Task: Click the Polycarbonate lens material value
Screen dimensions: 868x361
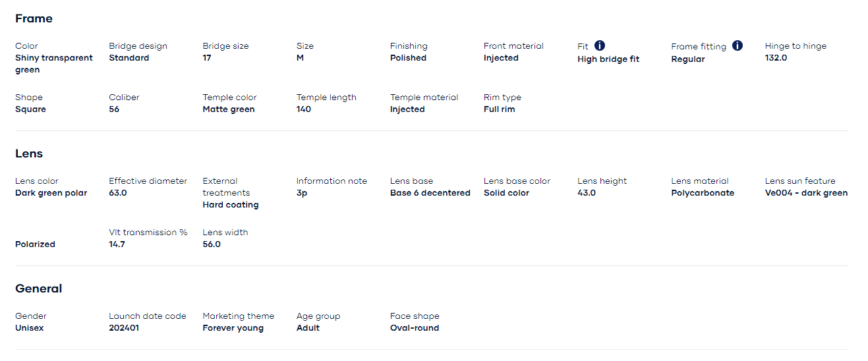Action: 703,193
